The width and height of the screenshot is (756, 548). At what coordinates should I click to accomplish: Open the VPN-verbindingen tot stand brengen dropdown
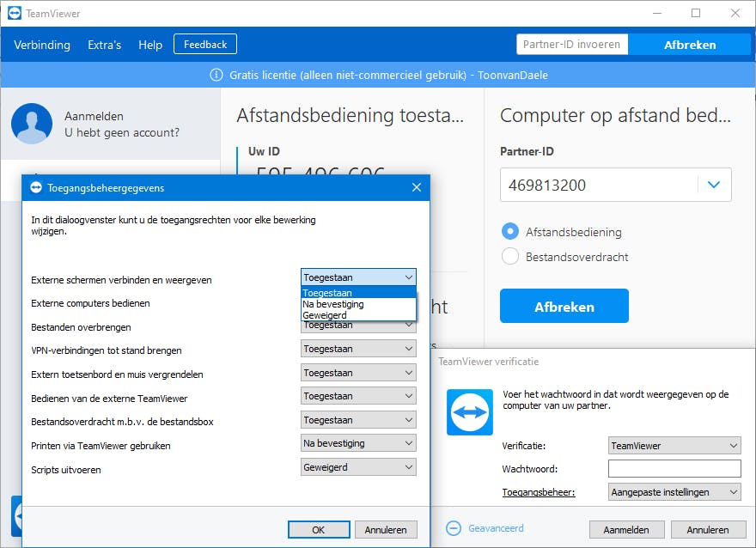coord(358,349)
